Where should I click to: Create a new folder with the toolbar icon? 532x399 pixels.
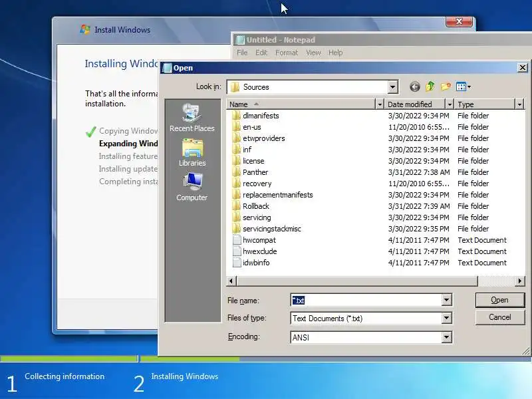click(x=446, y=87)
